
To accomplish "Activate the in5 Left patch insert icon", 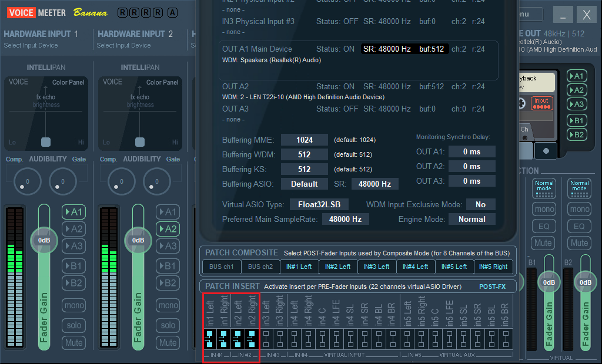I will point(407,339).
